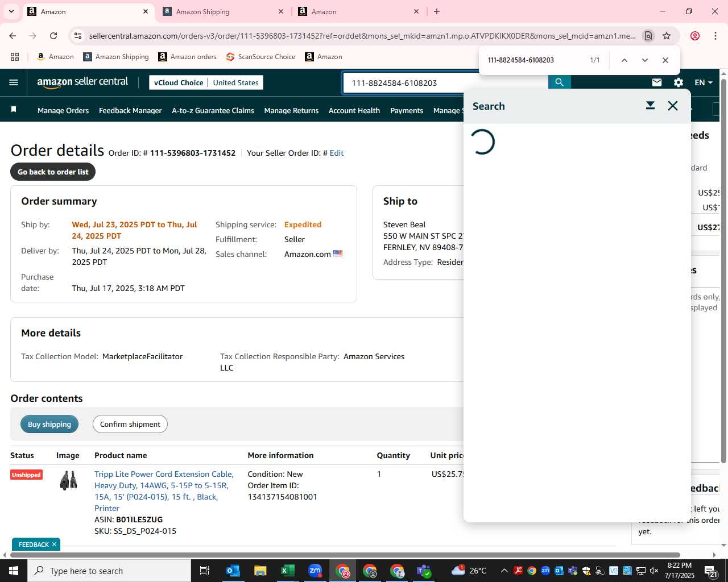Open Microsoft Teams from the taskbar
This screenshot has width=728, height=582.
(424, 571)
